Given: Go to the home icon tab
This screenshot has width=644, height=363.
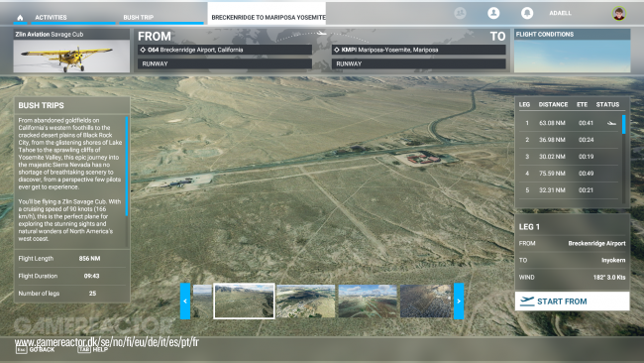Looking at the screenshot, I should point(20,17).
